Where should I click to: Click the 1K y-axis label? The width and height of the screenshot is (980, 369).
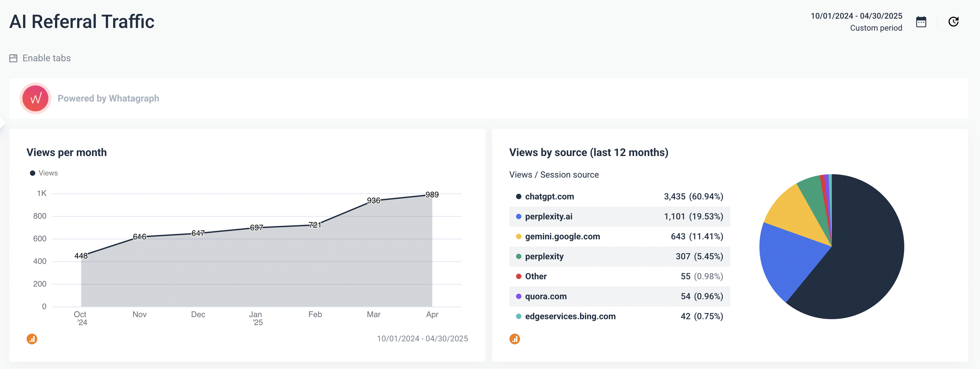[x=41, y=193]
